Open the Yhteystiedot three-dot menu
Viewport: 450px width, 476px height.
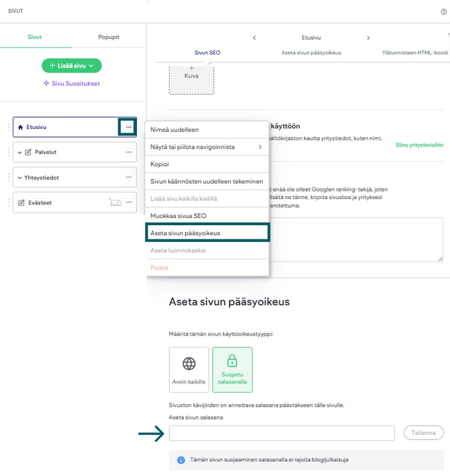[128, 177]
